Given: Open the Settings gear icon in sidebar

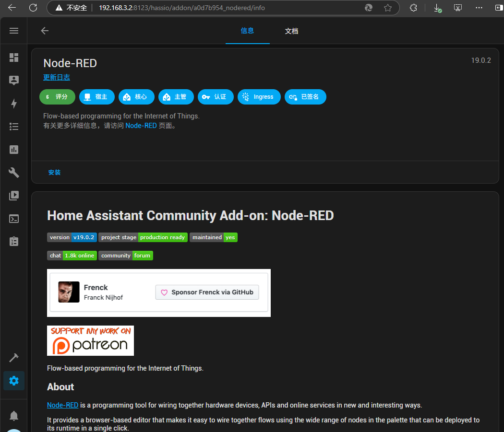Looking at the screenshot, I should coord(14,381).
